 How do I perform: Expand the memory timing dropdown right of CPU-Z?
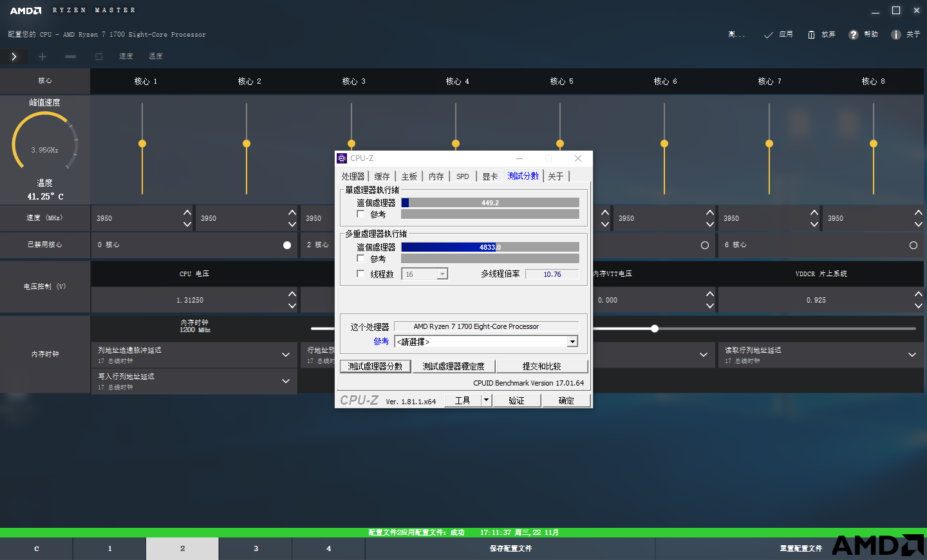704,355
